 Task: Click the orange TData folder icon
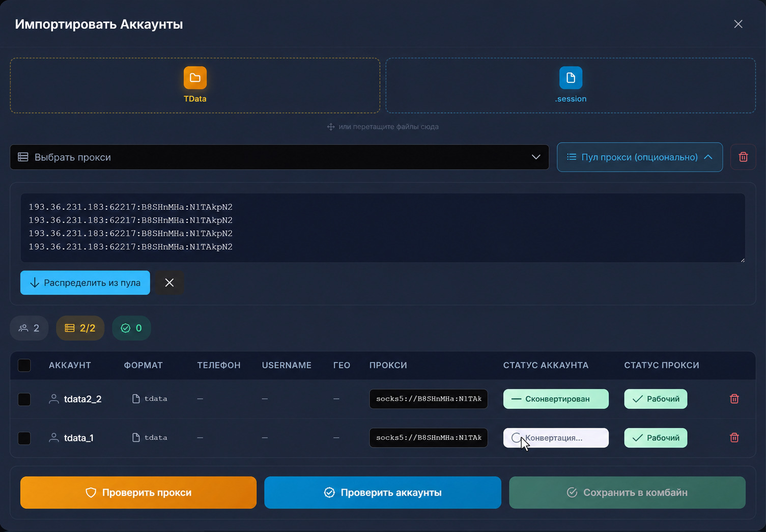(x=195, y=78)
